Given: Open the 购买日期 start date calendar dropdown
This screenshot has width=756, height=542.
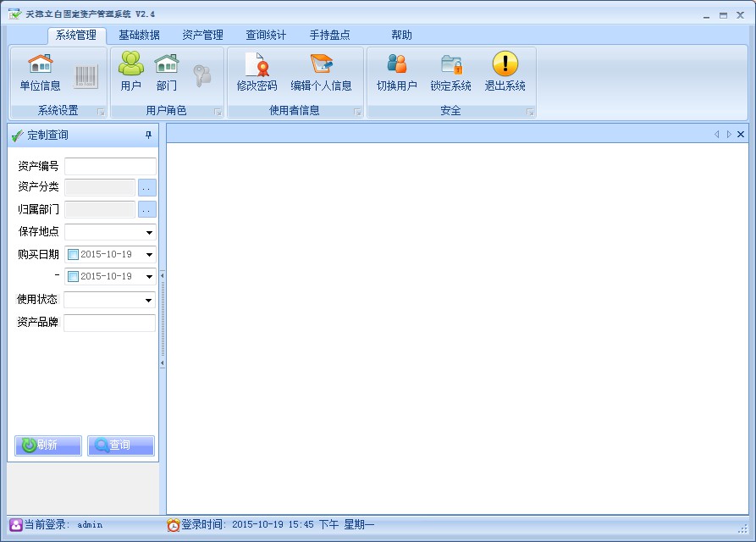Looking at the screenshot, I should 149,255.
